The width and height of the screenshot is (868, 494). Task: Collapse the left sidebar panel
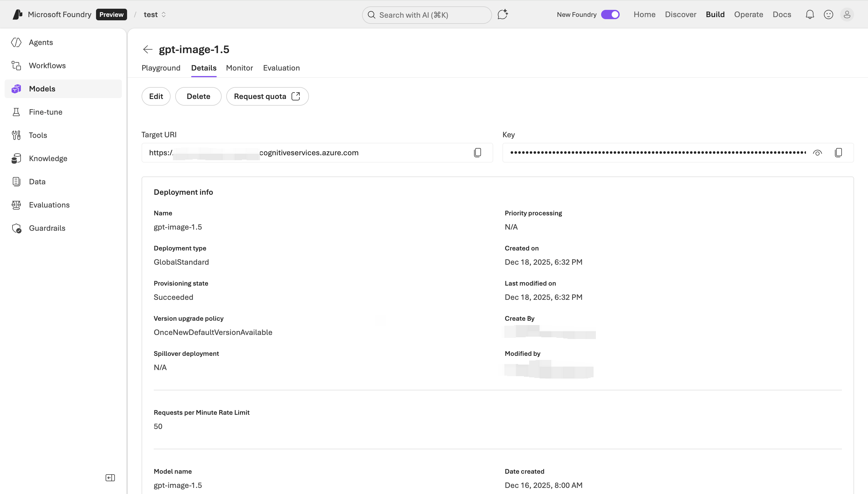click(110, 478)
